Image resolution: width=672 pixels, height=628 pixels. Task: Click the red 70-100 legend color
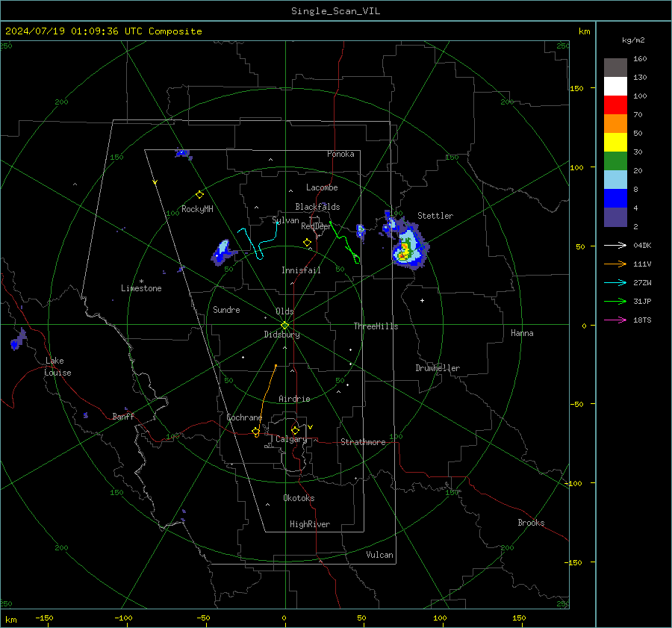(615, 105)
